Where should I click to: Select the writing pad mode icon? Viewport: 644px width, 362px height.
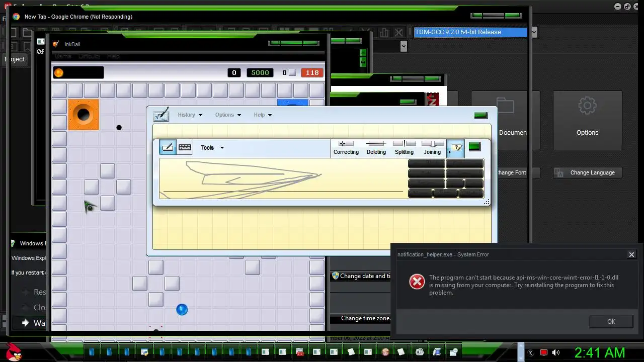pos(168,147)
